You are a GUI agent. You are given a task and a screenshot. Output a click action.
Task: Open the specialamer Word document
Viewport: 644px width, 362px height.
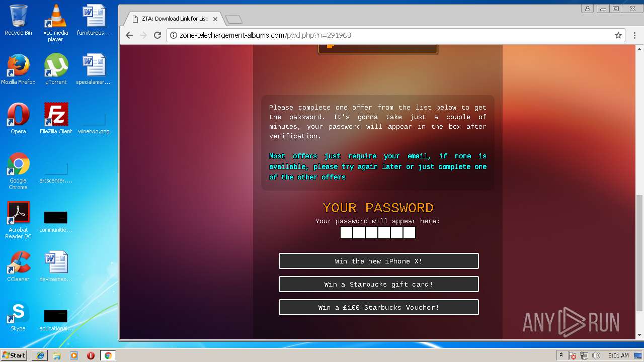93,69
